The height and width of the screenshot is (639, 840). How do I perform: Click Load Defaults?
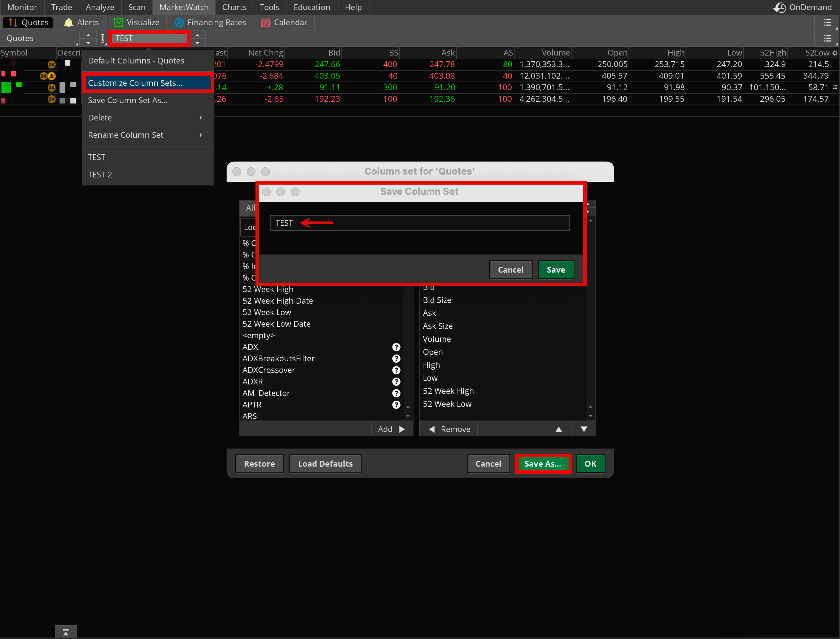point(325,464)
